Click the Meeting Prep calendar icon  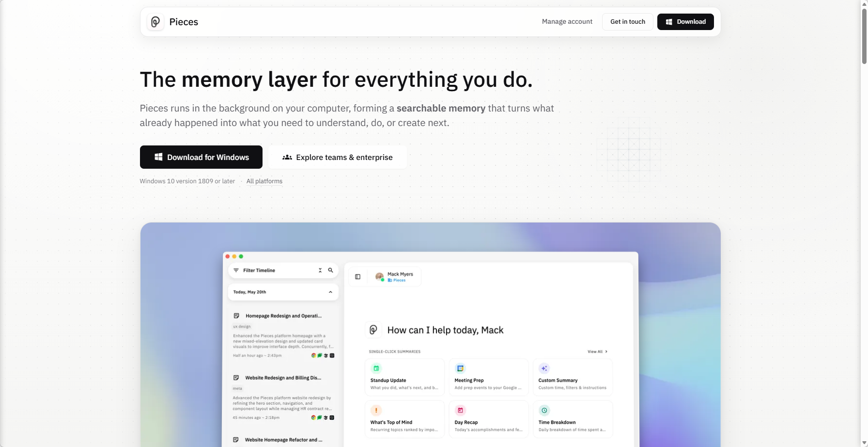(460, 368)
